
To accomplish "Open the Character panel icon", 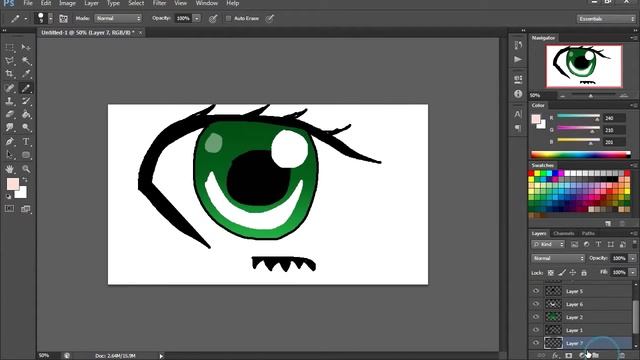I will coord(518,114).
